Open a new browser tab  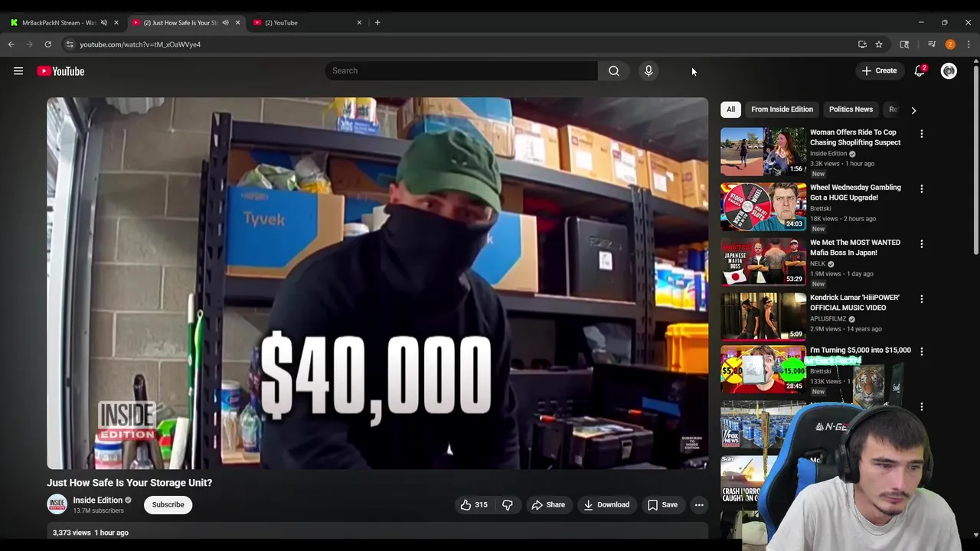pos(377,22)
